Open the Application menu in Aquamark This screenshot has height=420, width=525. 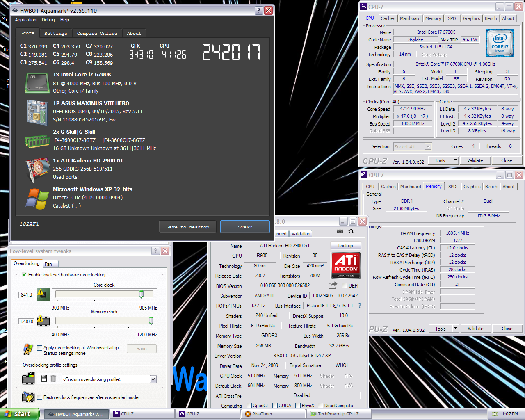[25, 20]
